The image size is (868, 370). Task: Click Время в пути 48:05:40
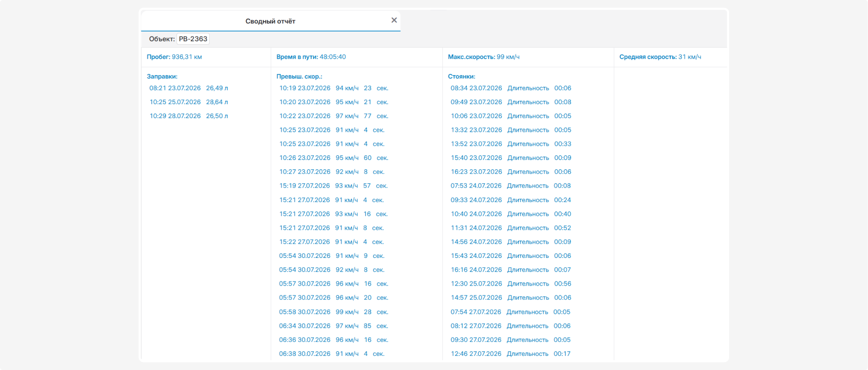point(311,57)
